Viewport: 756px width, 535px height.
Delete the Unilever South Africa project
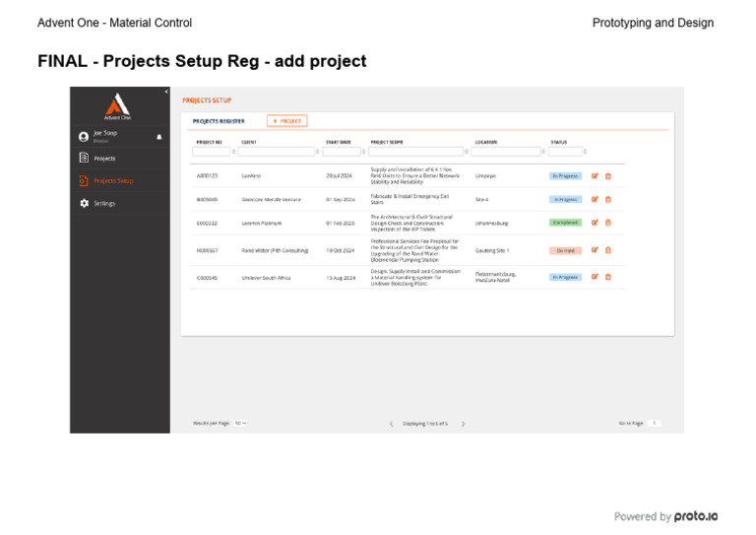pos(608,277)
